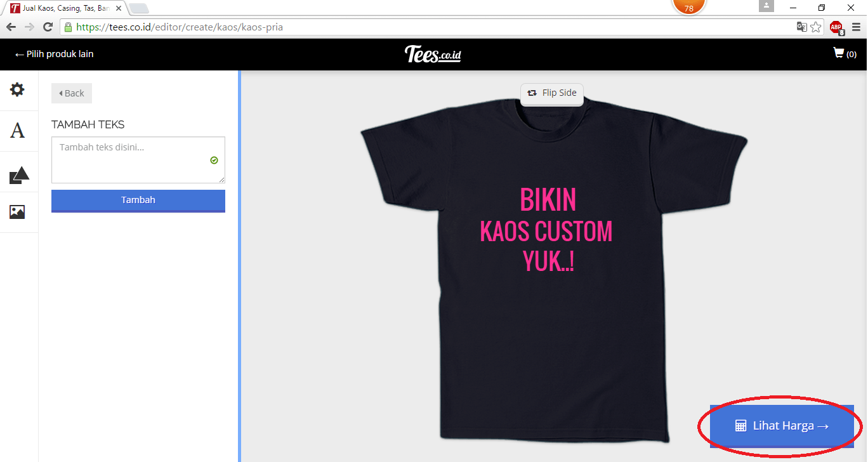Image resolution: width=868 pixels, height=462 pixels.
Task: Flip the t-shirt to the back side
Action: point(551,93)
